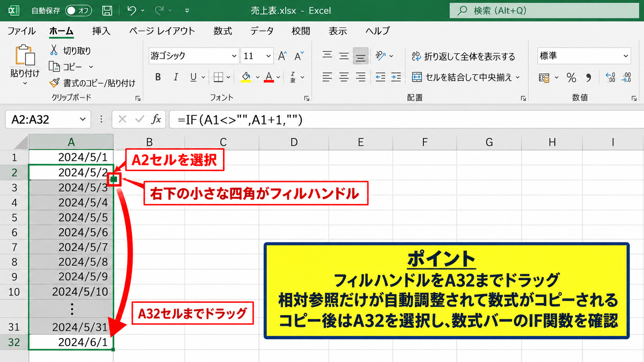This screenshot has width=644, height=362.
Task: Align text left
Action: coord(327,77)
